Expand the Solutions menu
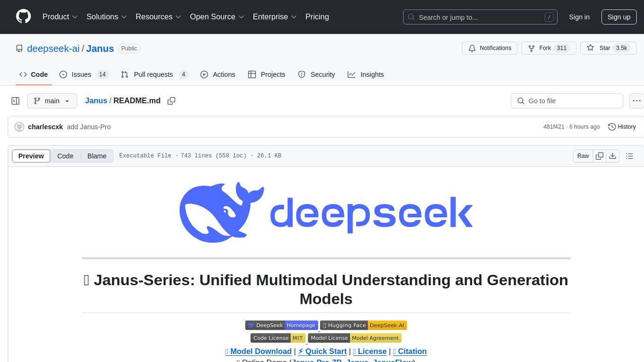The width and height of the screenshot is (644, 362). pyautogui.click(x=107, y=17)
